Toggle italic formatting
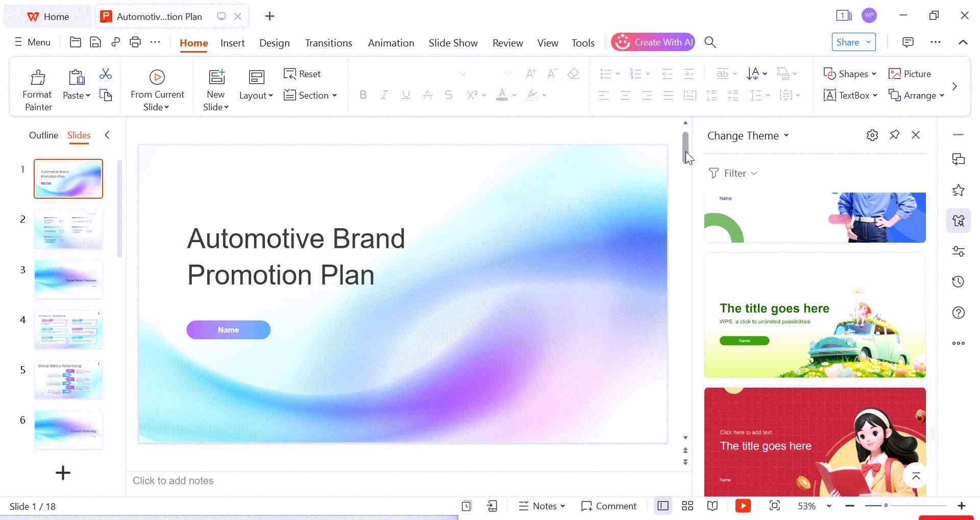The width and height of the screenshot is (980, 520). point(384,95)
